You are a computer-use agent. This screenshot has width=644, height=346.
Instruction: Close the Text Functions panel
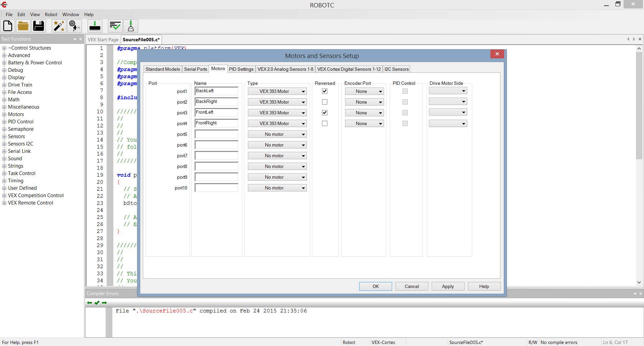point(80,39)
